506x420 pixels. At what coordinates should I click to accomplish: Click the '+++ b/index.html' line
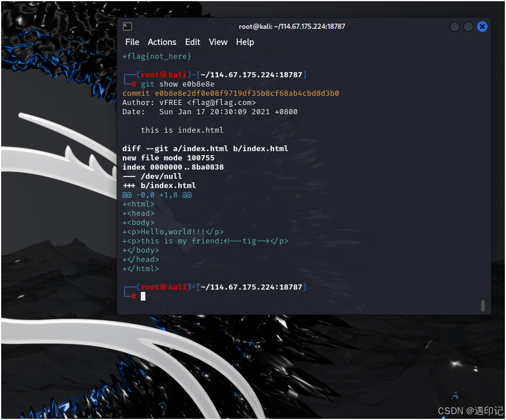coord(159,186)
